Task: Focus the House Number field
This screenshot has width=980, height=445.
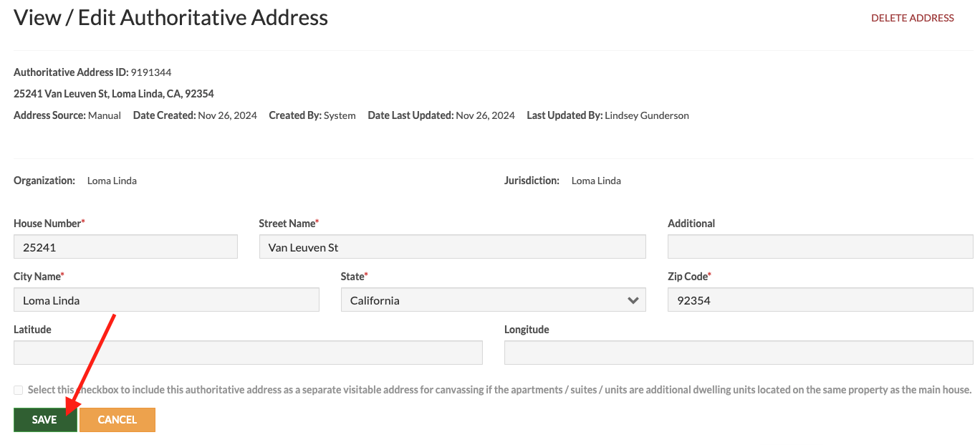Action: click(125, 247)
